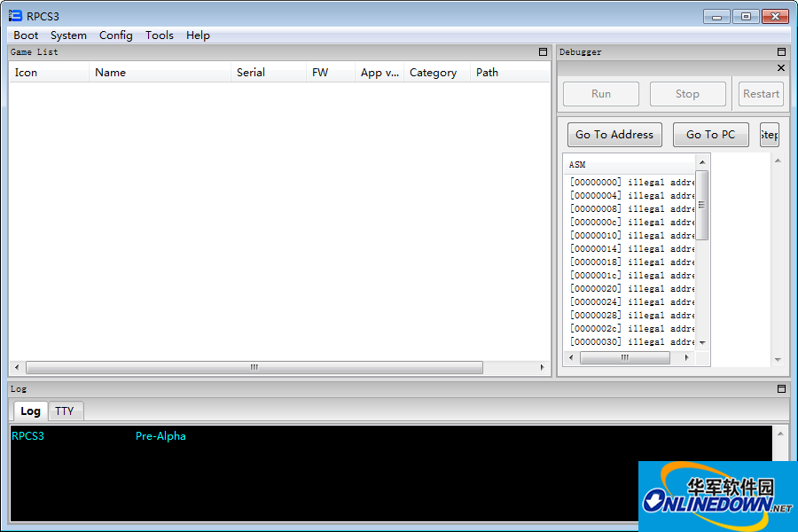
Task: Click the Pre-Alpha text in log
Action: coord(160,436)
